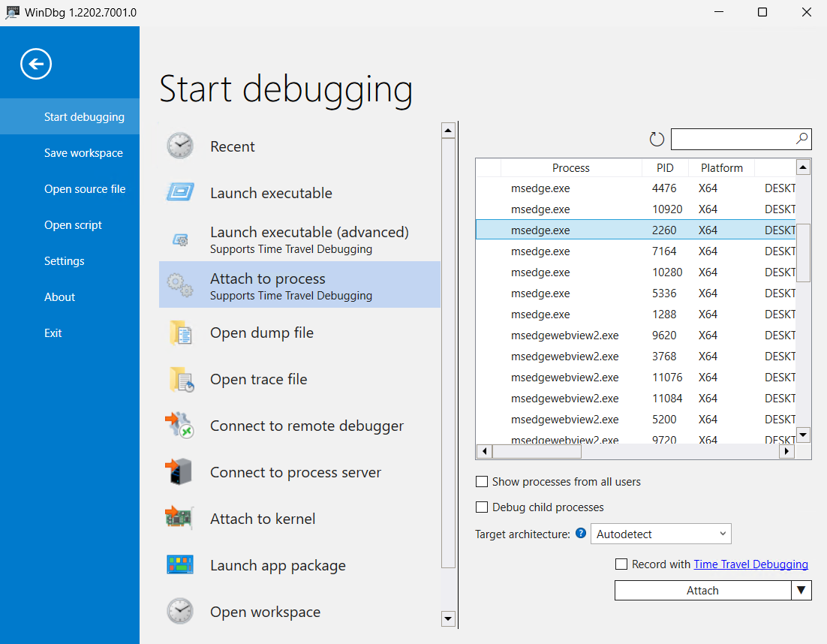
Task: Select Save workspace in the sidebar
Action: coord(83,153)
